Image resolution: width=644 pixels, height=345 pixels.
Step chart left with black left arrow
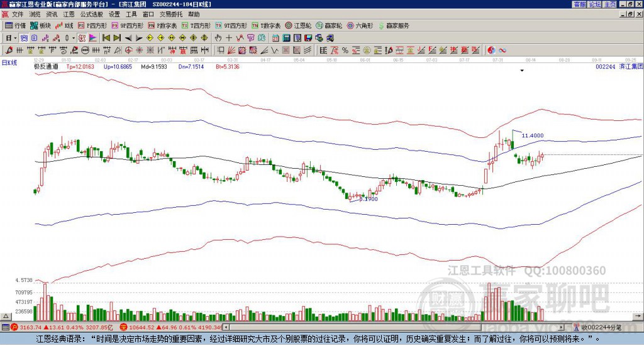pos(128,38)
